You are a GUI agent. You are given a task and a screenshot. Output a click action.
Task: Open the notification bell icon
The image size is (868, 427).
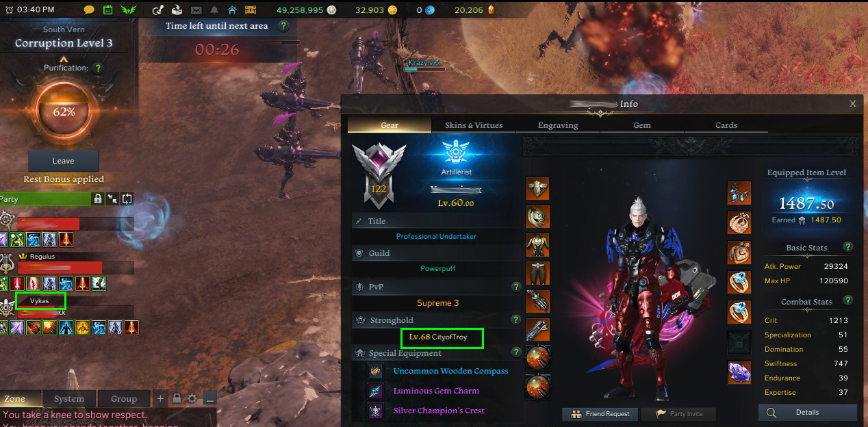tap(215, 10)
